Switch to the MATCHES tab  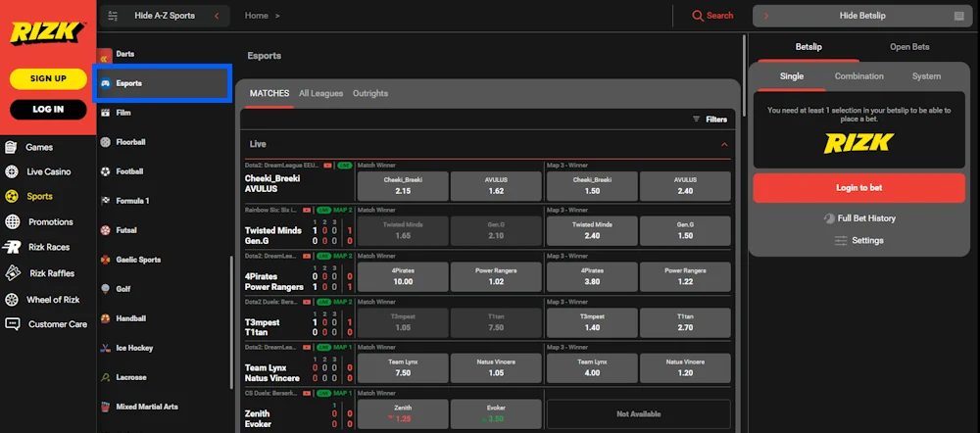[x=269, y=94]
